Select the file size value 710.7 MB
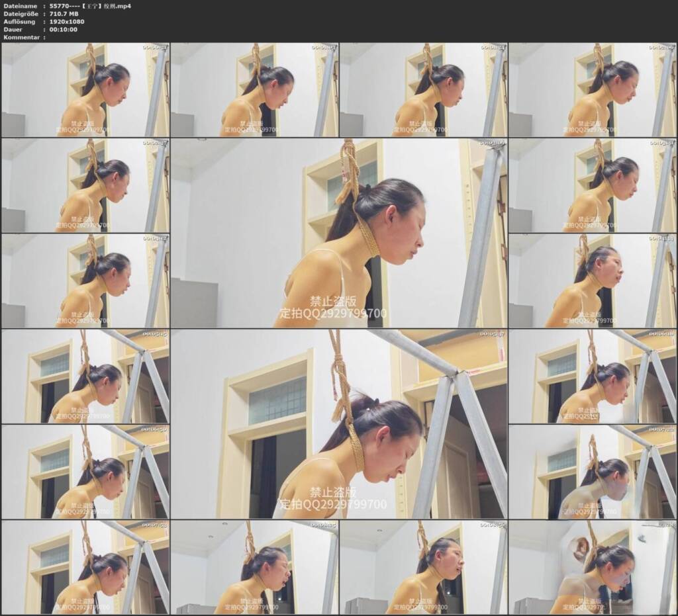 (x=66, y=14)
